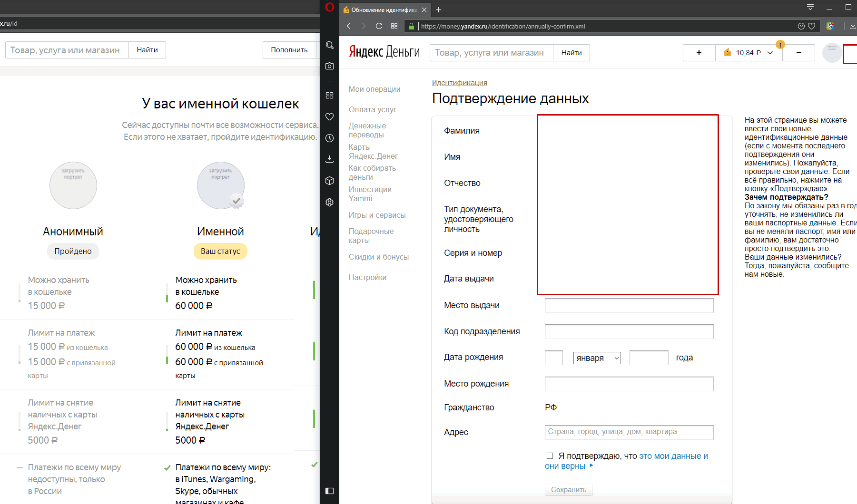Bookmark page with address bar heart
The width and height of the screenshot is (857, 504).
point(812,26)
